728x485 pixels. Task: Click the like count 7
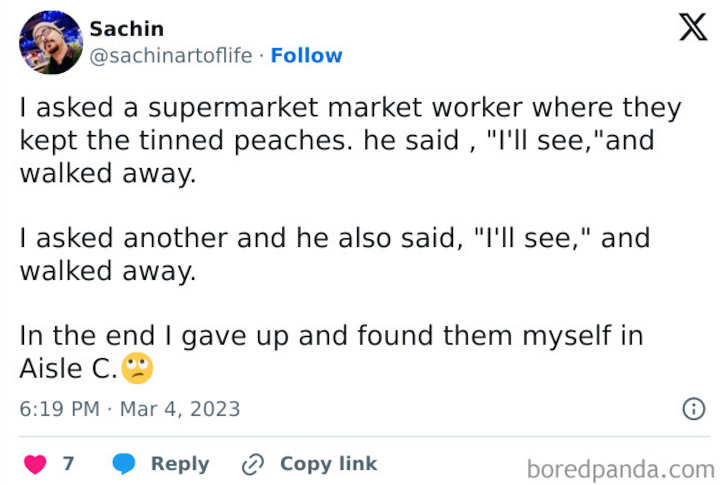click(x=68, y=464)
